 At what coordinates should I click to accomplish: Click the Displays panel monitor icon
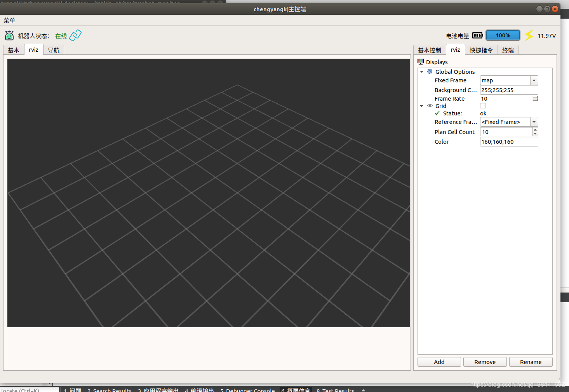[421, 61]
